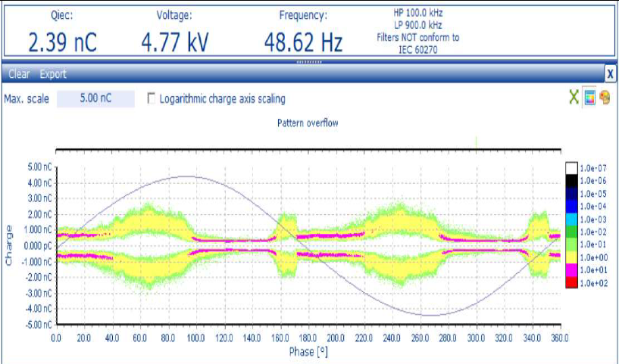The image size is (619, 364).
Task: Toggle the color spectrum display icon
Action: (590, 98)
